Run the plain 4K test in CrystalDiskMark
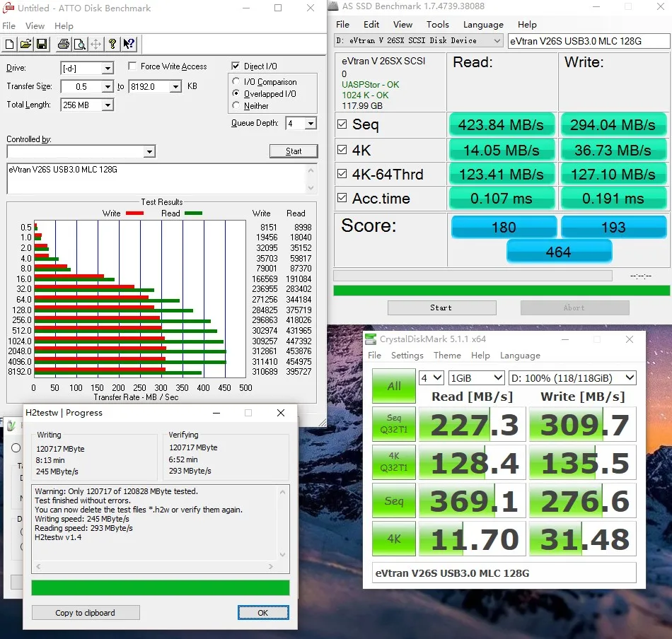The height and width of the screenshot is (639, 672). [x=394, y=539]
